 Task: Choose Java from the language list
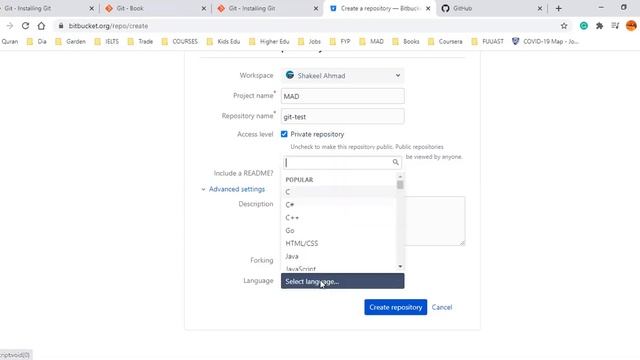pos(338,256)
